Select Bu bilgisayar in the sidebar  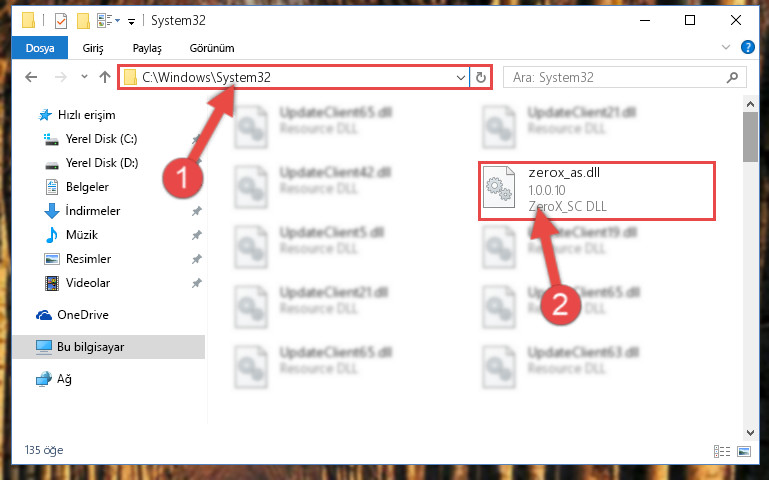[x=108, y=347]
